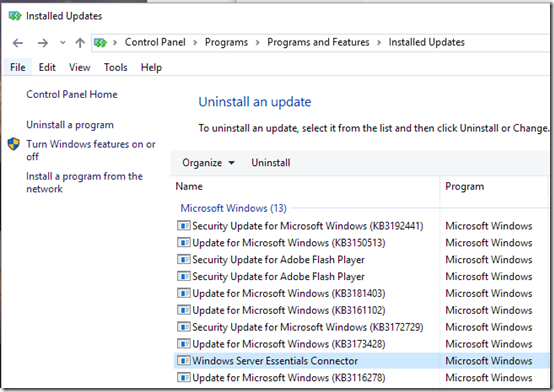554x392 pixels.
Task: Expand chevron after Programs and Features
Action: click(379, 43)
